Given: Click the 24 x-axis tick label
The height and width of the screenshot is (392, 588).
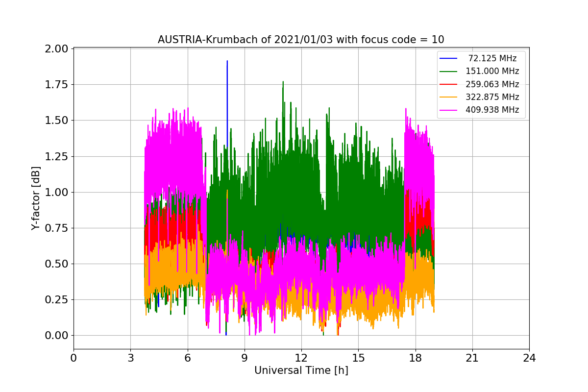Looking at the screenshot, I should point(529,358).
